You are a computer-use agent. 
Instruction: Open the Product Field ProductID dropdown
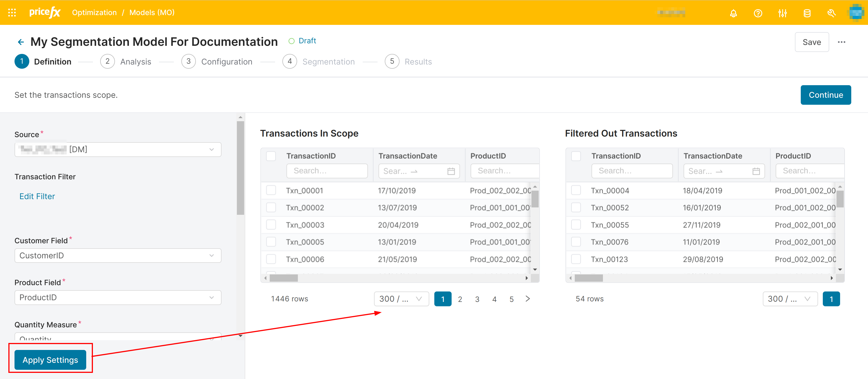[117, 297]
